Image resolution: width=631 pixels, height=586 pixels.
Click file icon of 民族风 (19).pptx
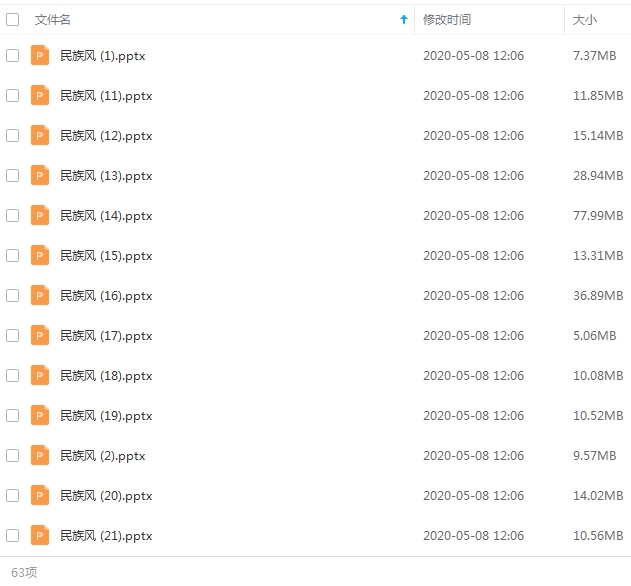click(x=40, y=415)
